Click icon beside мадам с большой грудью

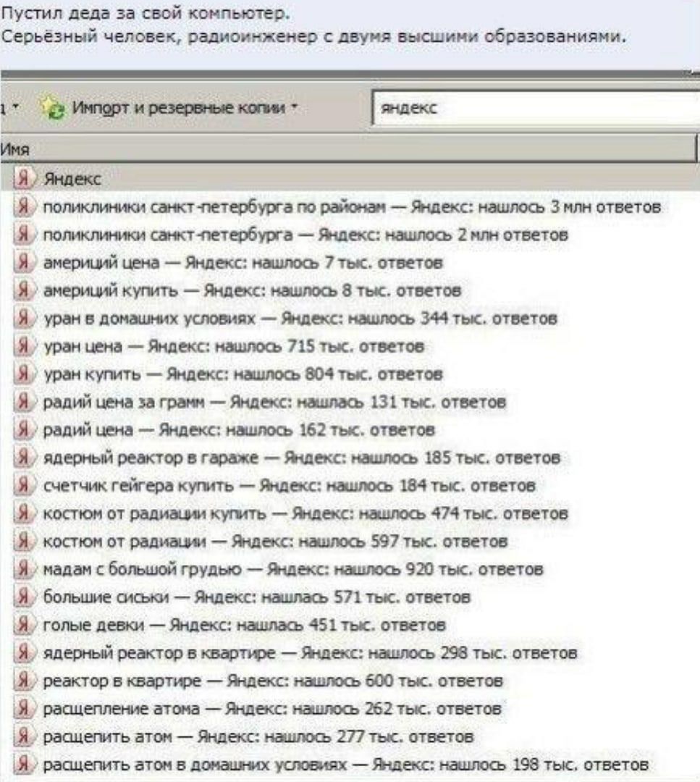pyautogui.click(x=24, y=570)
